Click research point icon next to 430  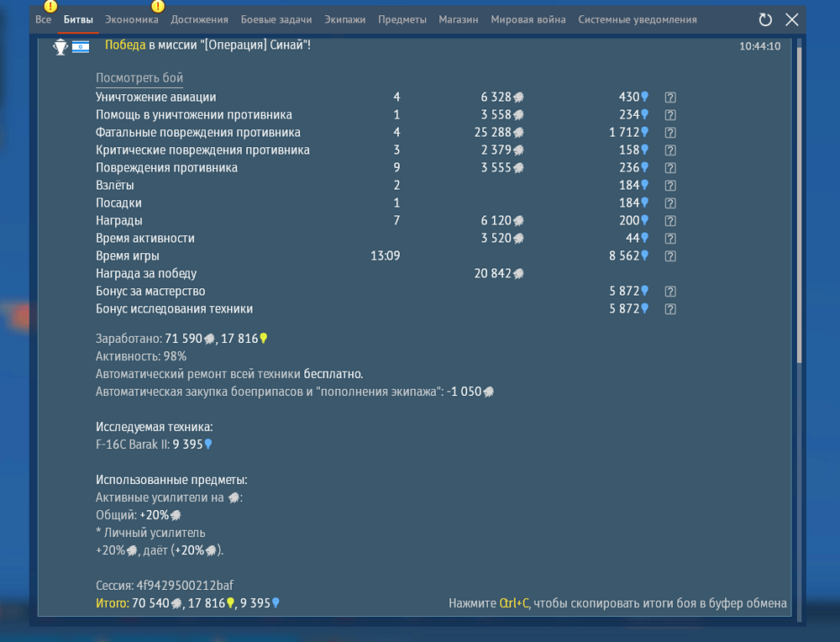(645, 97)
